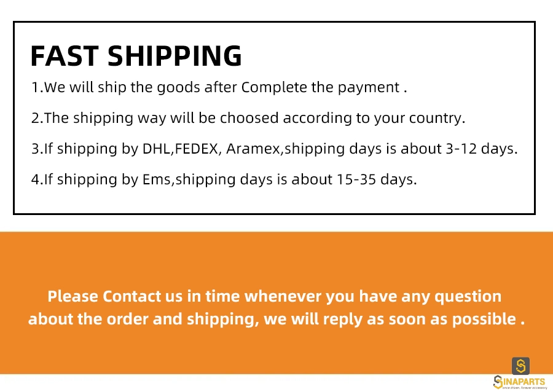The height and width of the screenshot is (392, 553).
Task: Click the SINAPARTS brand name text
Action: 519,382
